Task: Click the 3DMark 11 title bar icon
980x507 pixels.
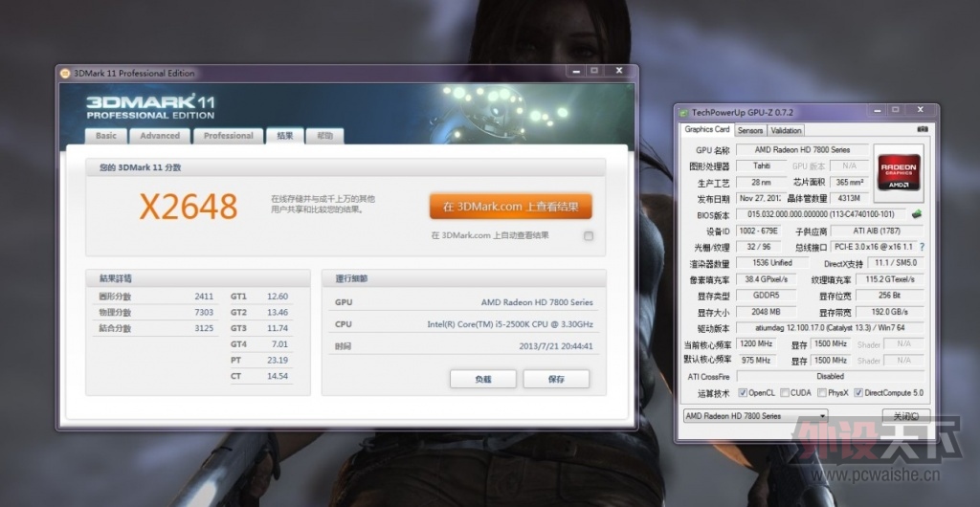Action: click(64, 73)
